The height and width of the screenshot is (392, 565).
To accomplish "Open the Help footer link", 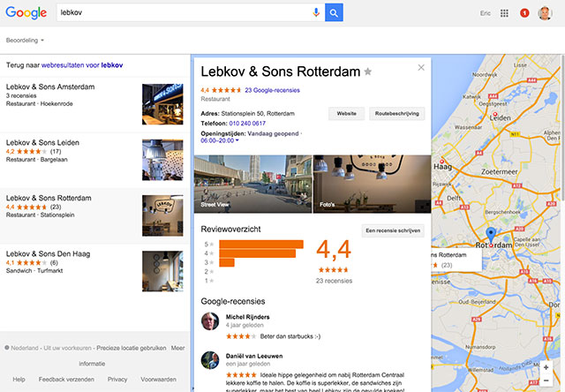I will click(x=19, y=380).
